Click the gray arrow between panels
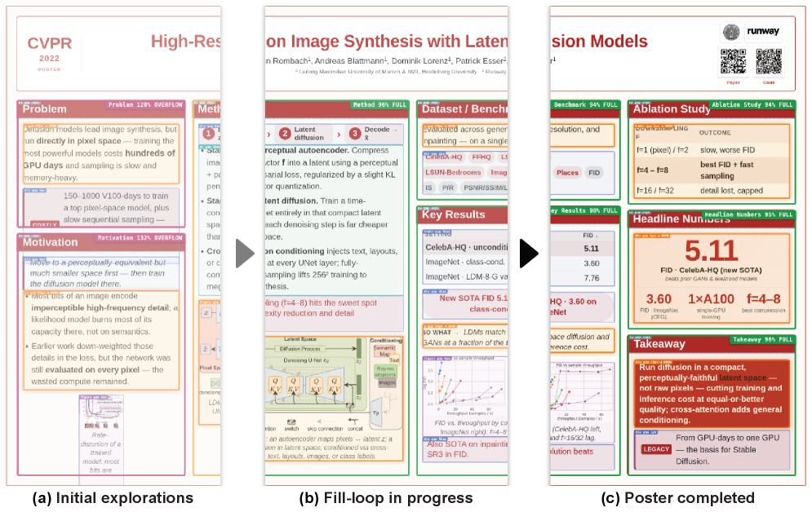812x512 pixels. (x=245, y=254)
